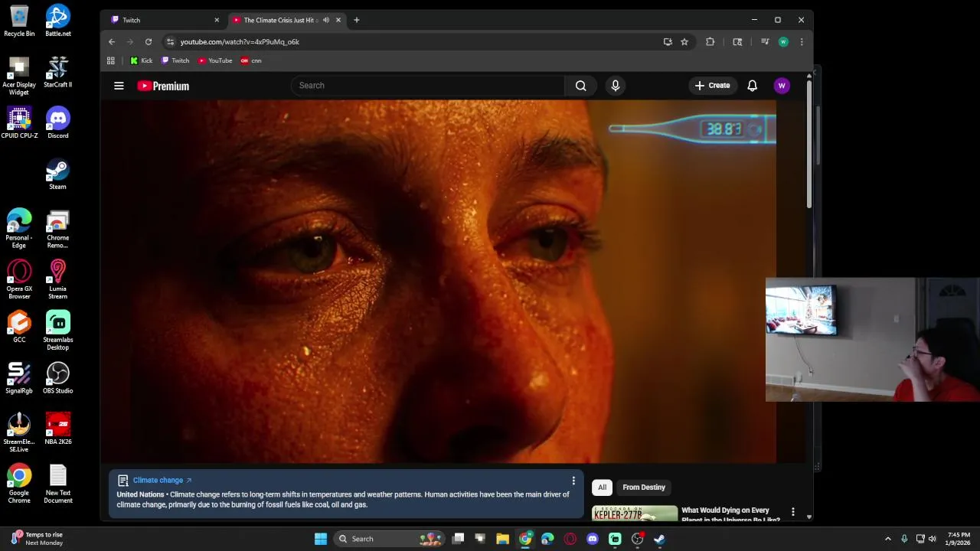
Task: Open the Climate change info link
Action: [x=162, y=481]
